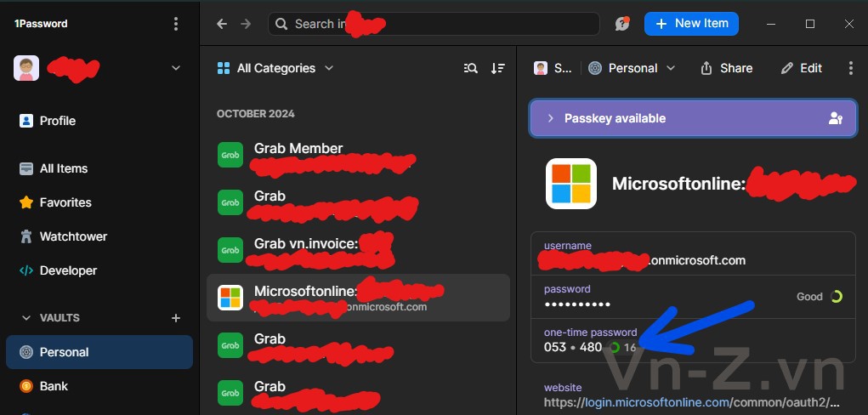Open the sort order icon
Image resolution: width=868 pixels, height=415 pixels.
[x=498, y=68]
